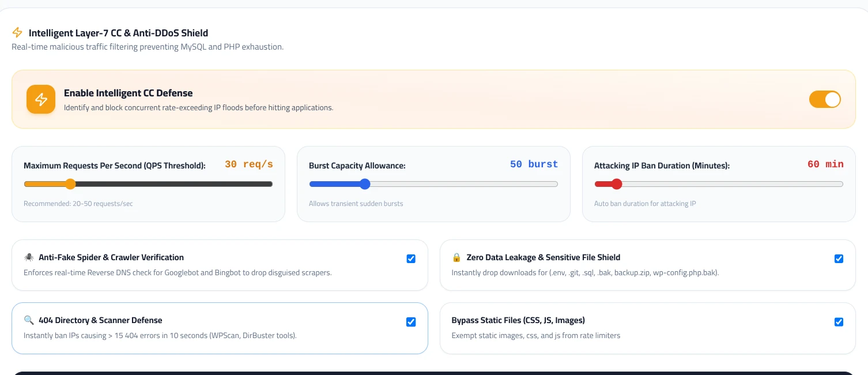Click the Attacking IP Ban Duration slider

pos(719,184)
